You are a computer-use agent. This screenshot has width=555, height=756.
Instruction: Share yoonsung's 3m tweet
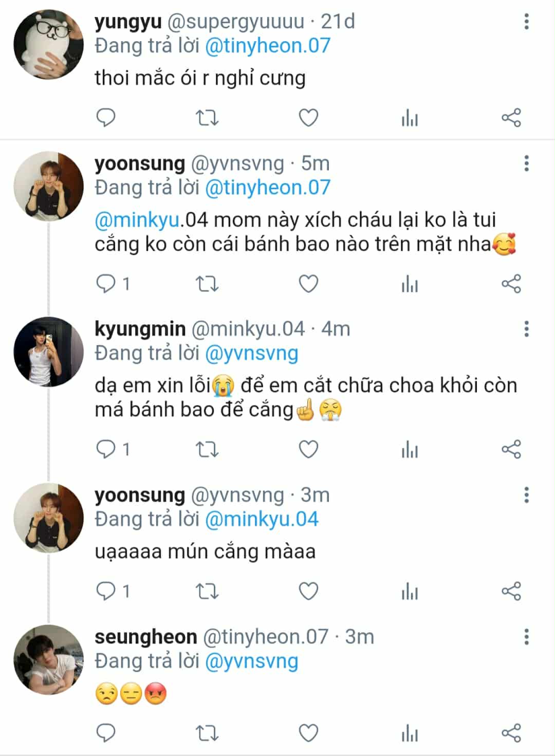pos(511,591)
